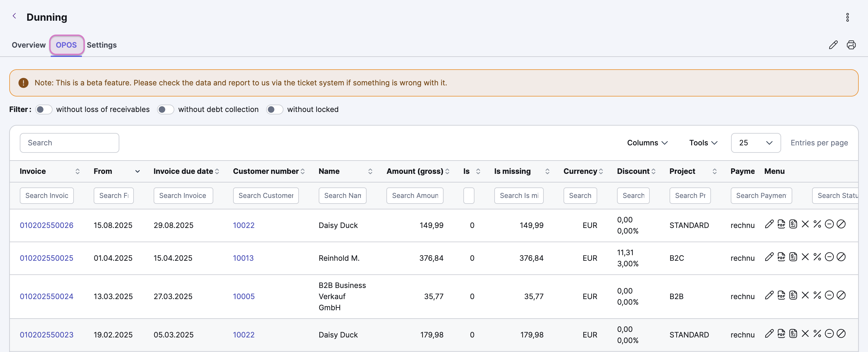Enable the 'without debt collection' filter
Viewport: 868px width, 352px height.
(165, 109)
